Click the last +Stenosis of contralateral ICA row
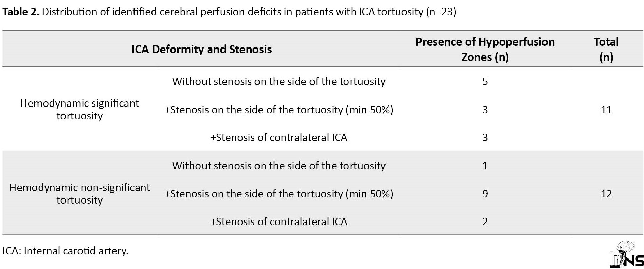Viewport: 644px width, 269px height. 279,222
